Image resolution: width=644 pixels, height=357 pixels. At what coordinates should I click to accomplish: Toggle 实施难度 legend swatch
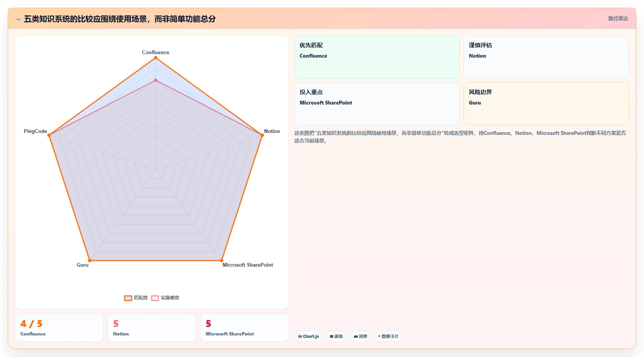(x=155, y=298)
